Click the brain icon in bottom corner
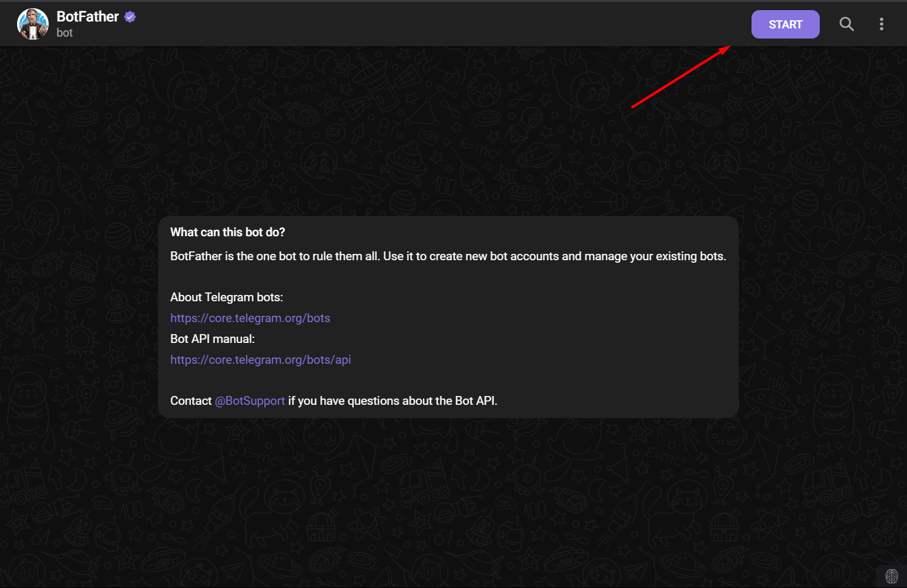The image size is (907, 588). pos(891,576)
